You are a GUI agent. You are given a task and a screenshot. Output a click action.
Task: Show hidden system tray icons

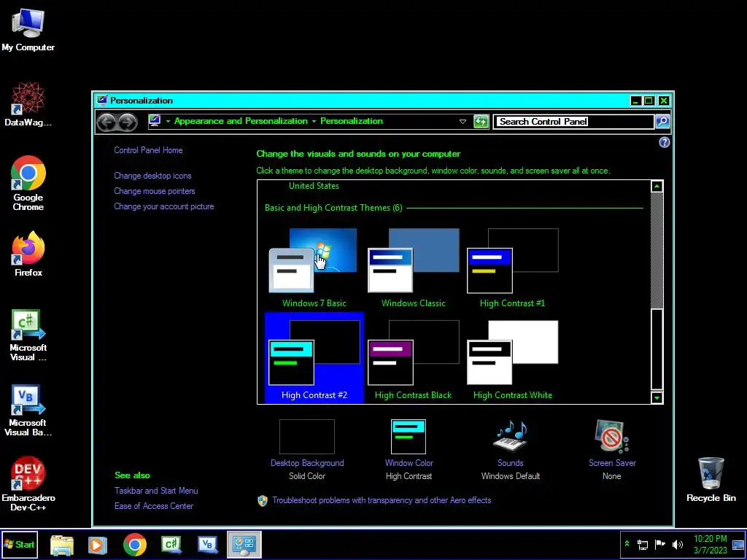coord(627,544)
